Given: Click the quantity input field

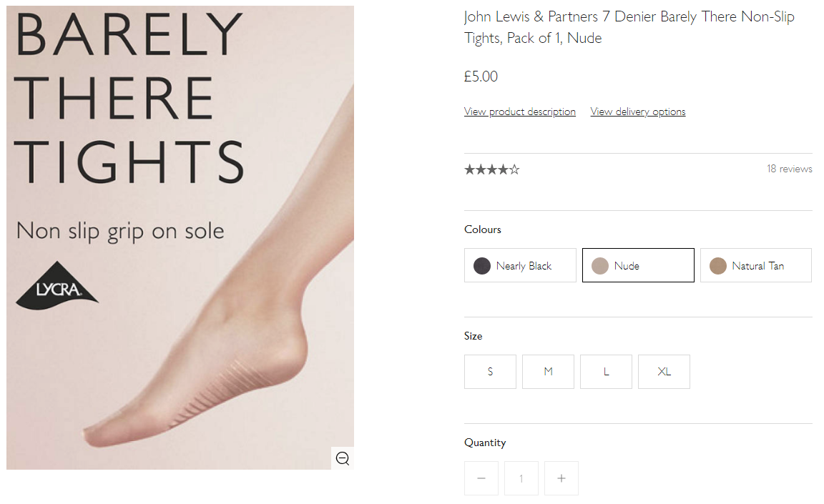Looking at the screenshot, I should click(x=521, y=478).
